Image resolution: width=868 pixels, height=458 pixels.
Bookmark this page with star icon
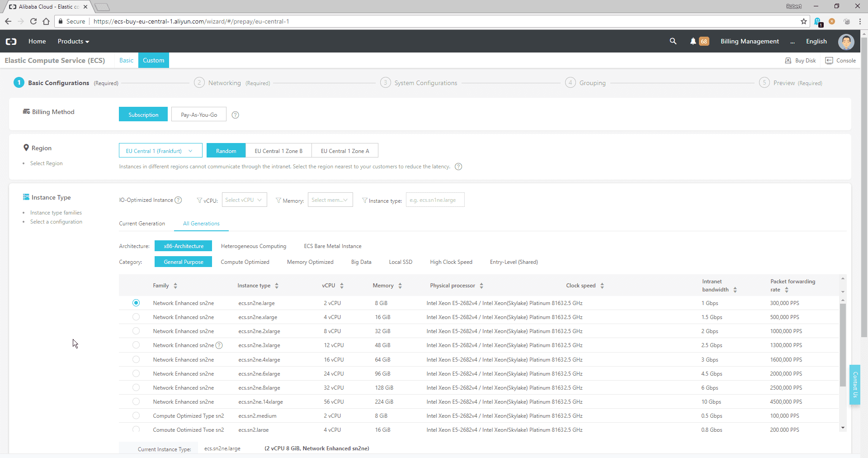pyautogui.click(x=803, y=21)
